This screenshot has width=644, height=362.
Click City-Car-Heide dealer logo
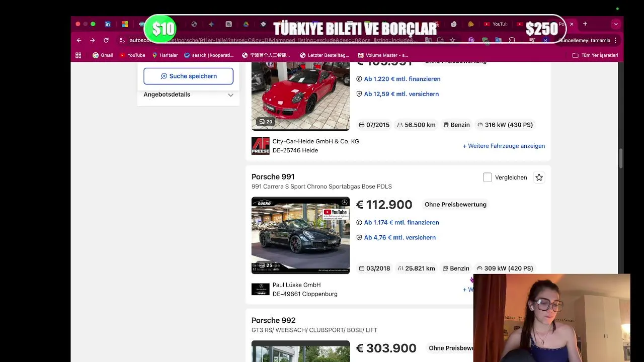tap(261, 146)
